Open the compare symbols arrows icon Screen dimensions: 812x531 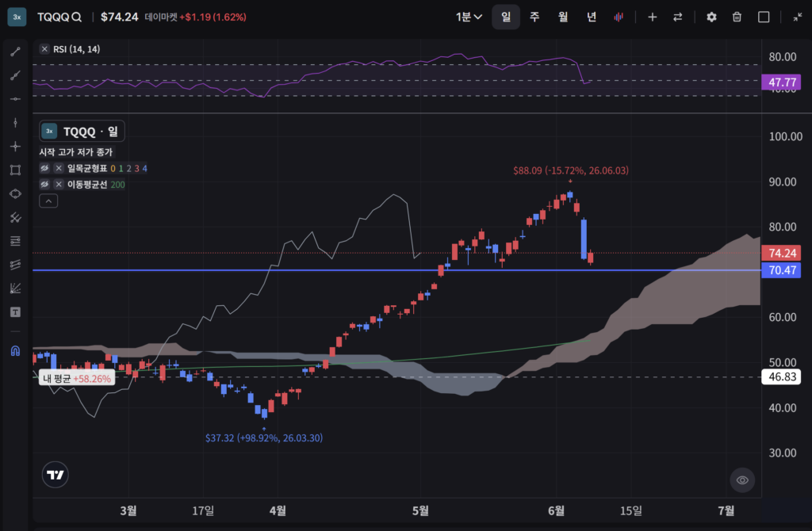678,17
